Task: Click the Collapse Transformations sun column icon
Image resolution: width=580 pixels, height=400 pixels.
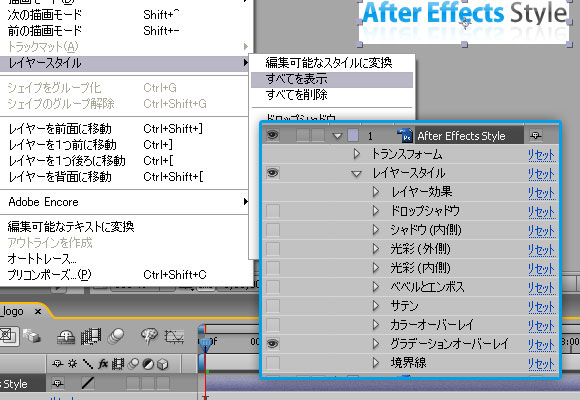Action: (72, 364)
